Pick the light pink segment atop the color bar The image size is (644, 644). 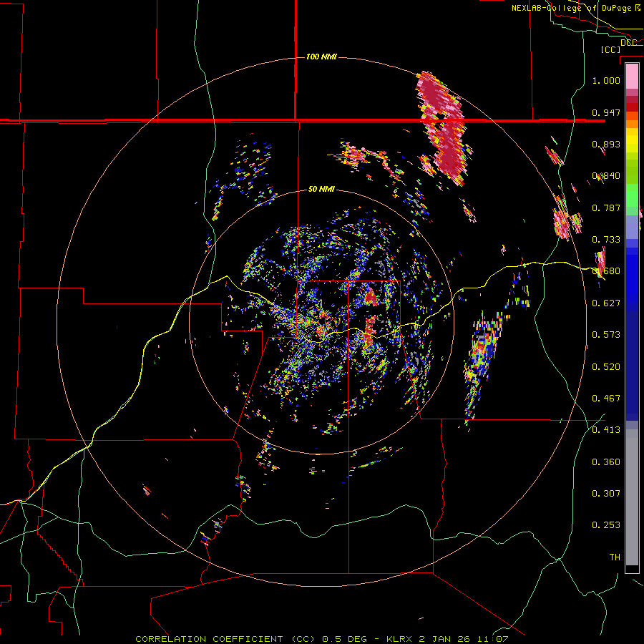[632, 76]
